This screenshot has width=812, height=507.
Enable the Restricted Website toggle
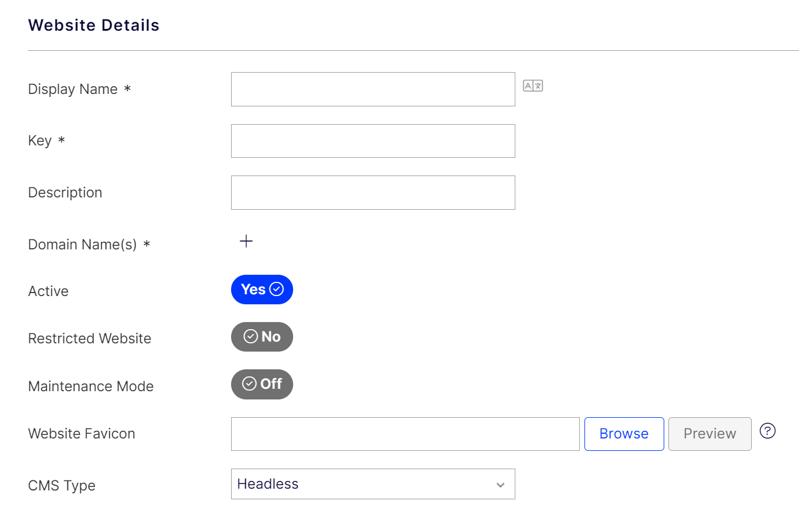tap(262, 336)
